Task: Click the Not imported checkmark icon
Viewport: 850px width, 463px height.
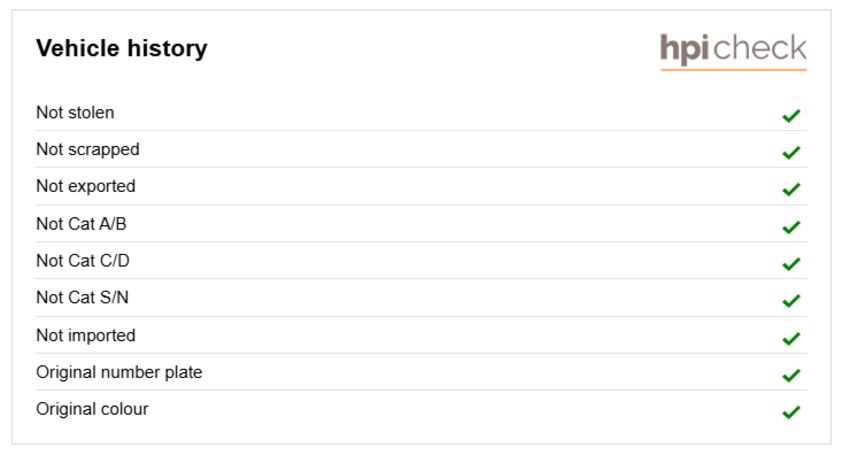Action: click(791, 338)
